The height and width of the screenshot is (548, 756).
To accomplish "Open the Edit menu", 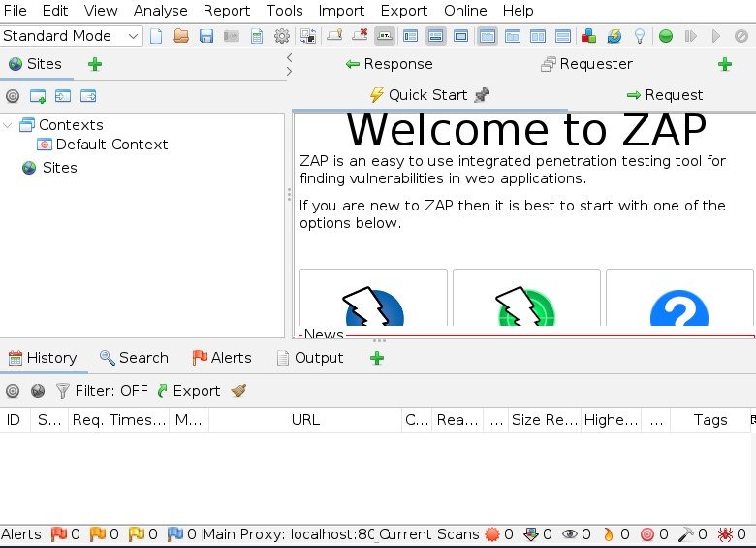I will pos(55,11).
